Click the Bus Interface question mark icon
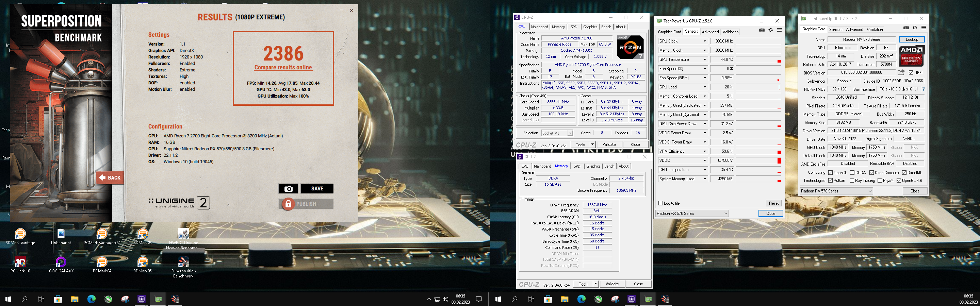Screen dimensions: 980x306 [923, 89]
